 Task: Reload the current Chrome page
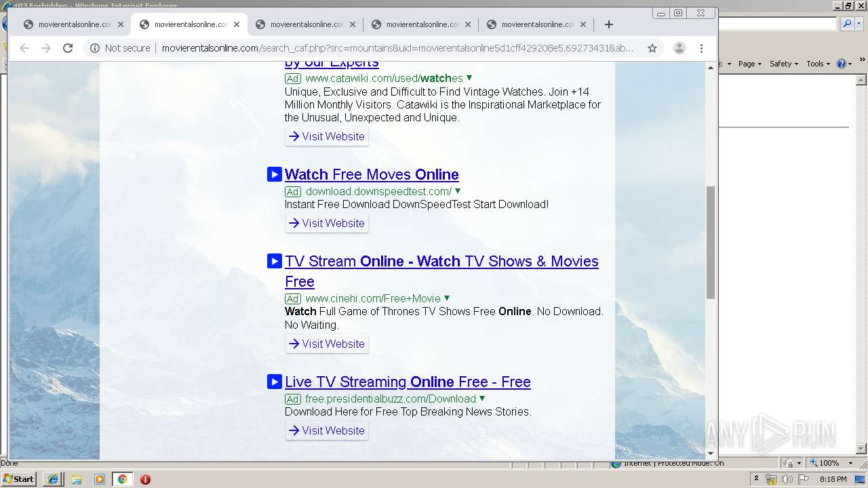[x=68, y=48]
